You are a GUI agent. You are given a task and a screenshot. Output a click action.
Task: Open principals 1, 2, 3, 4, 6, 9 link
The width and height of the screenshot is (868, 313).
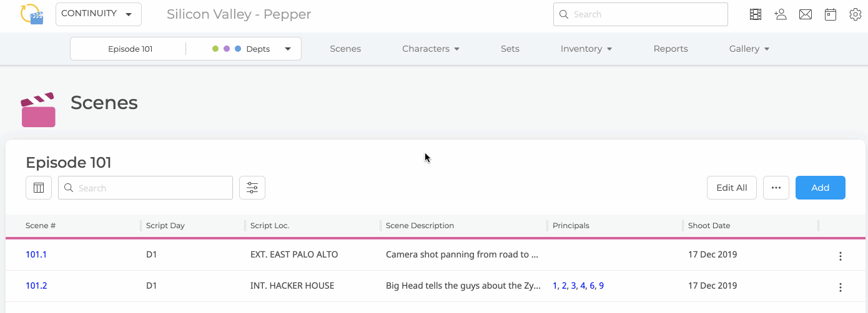[x=578, y=286]
